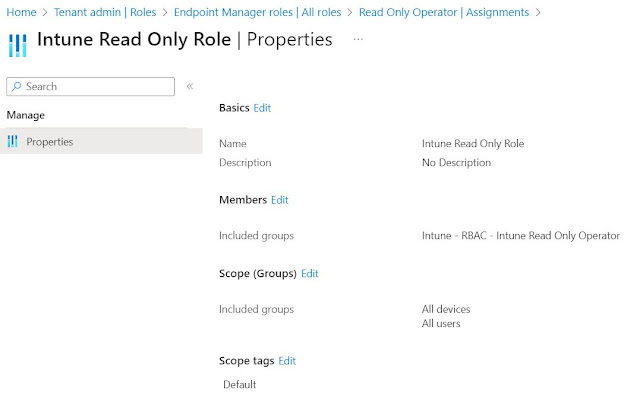Click the 'Intune Read Only Role | Properties' page title
The image size is (640, 412).
click(185, 40)
